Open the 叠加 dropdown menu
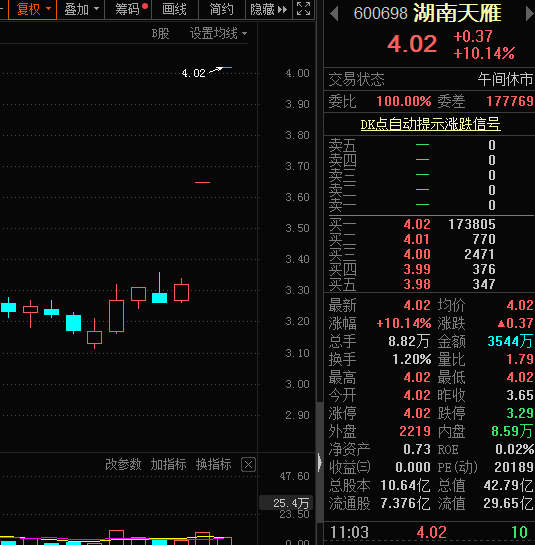Viewport: 535px width, 545px height. tap(81, 9)
